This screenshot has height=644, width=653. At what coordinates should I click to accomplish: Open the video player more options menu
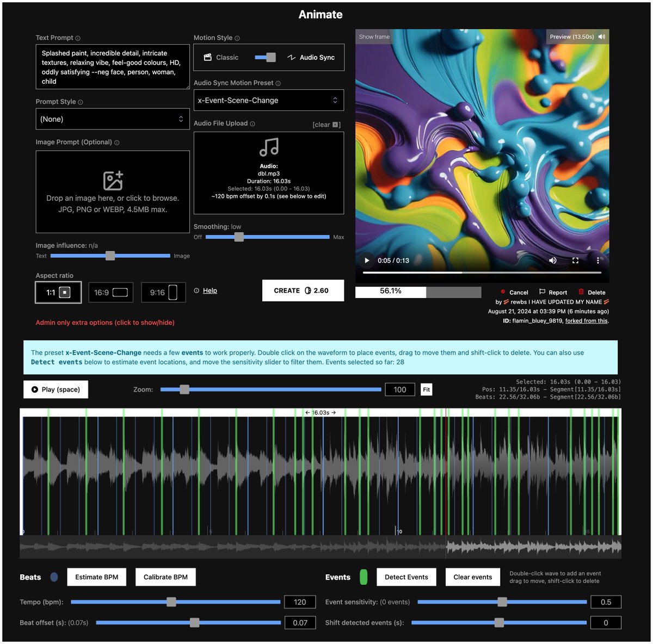tap(597, 261)
